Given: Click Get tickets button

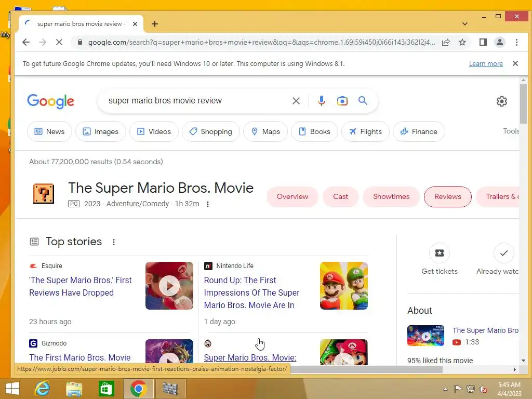Looking at the screenshot, I should coord(440,259).
